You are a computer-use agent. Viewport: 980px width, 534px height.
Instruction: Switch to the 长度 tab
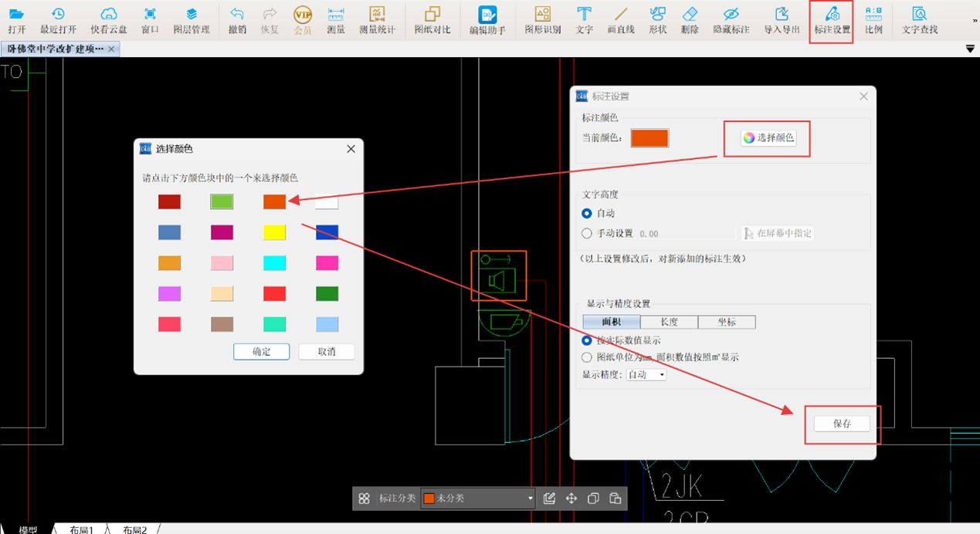tap(669, 323)
